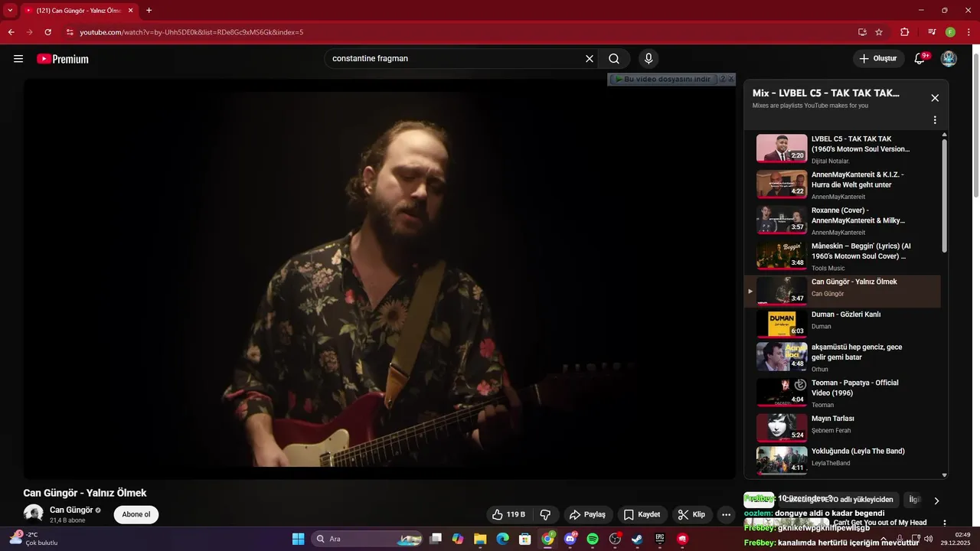980x551 pixels.
Task: Go to YouTube Premium home logo
Action: (63, 59)
